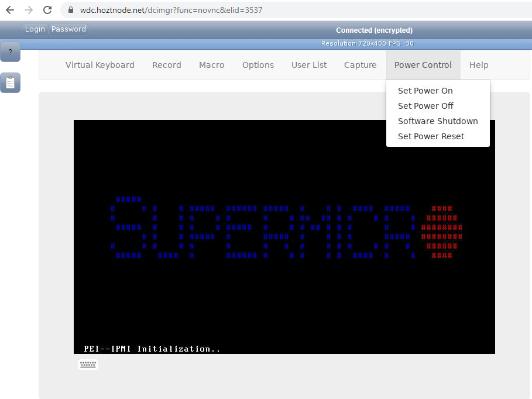Open the Record menu
This screenshot has height=399, width=532.
tap(167, 65)
